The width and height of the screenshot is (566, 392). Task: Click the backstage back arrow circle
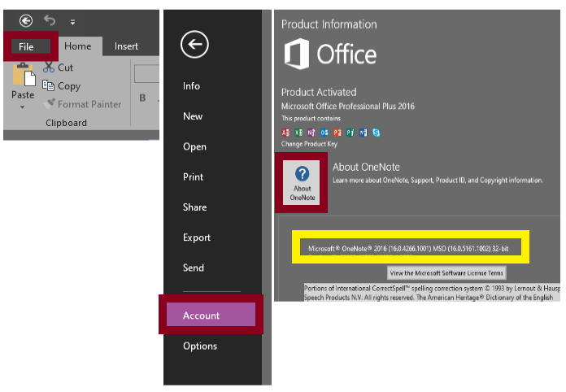pos(194,45)
